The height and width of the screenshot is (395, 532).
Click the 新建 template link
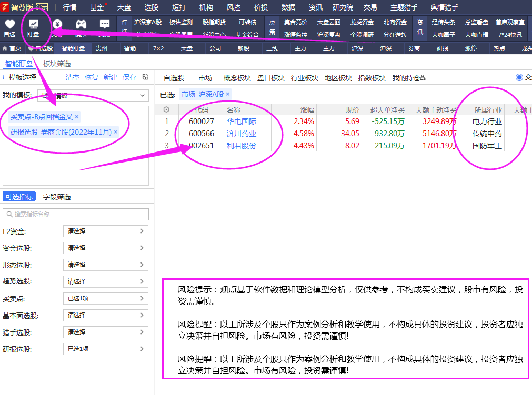[111, 77]
